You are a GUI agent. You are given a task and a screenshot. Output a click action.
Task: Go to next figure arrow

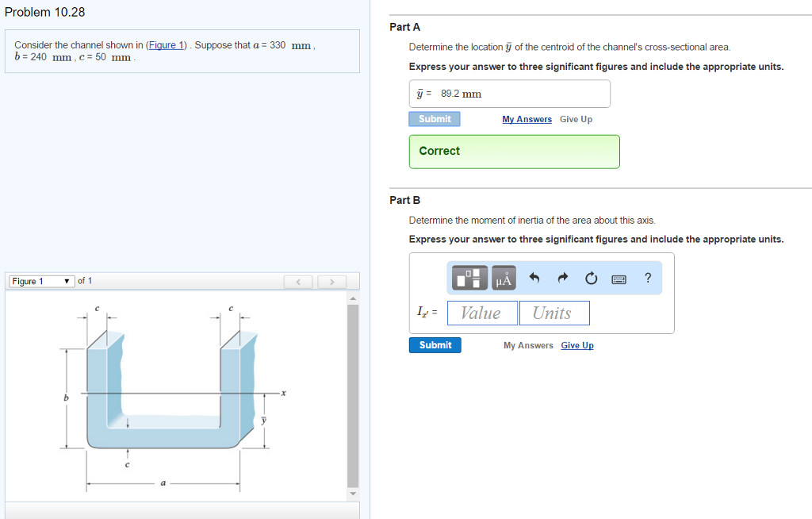331,282
